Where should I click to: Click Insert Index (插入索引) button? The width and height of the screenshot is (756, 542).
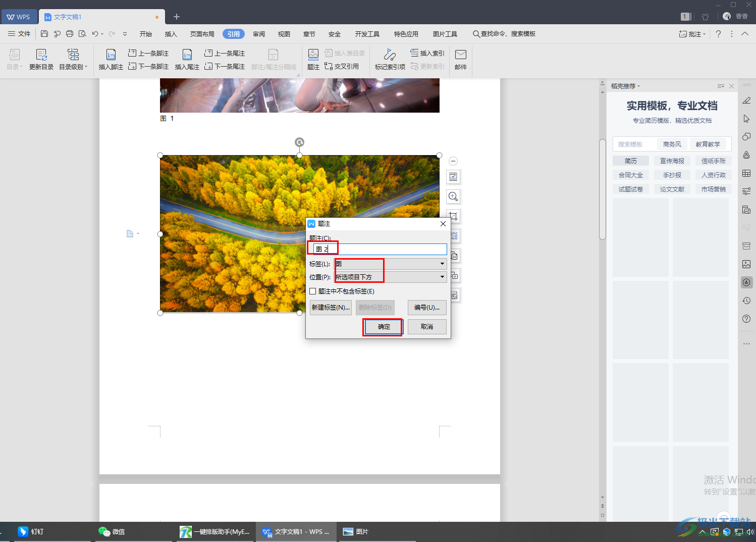click(x=427, y=53)
